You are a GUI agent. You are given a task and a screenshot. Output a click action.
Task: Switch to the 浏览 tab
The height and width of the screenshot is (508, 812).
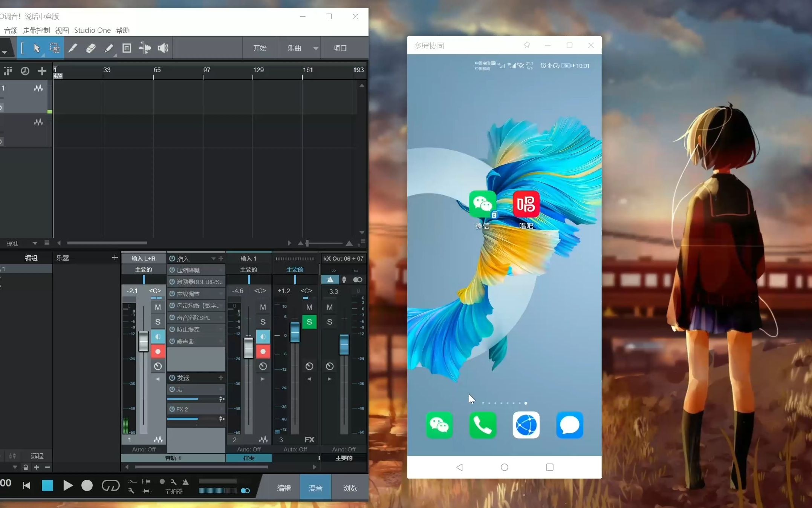pyautogui.click(x=350, y=488)
